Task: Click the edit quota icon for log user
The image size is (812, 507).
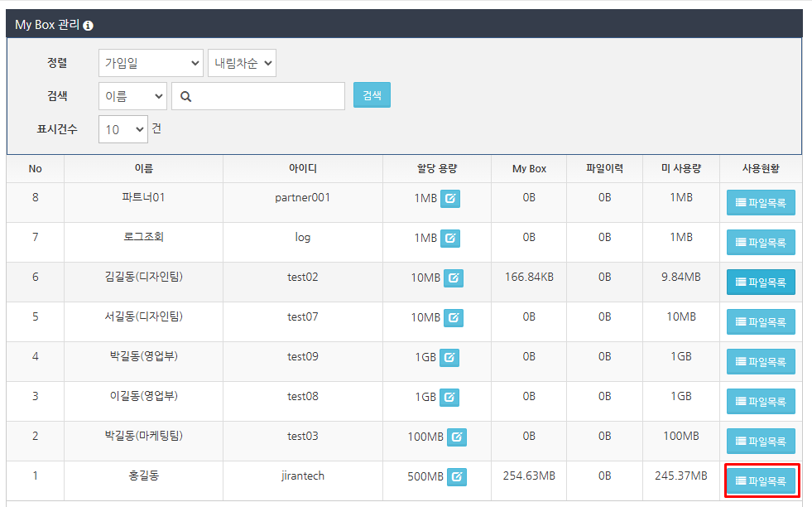Action: 449,239
